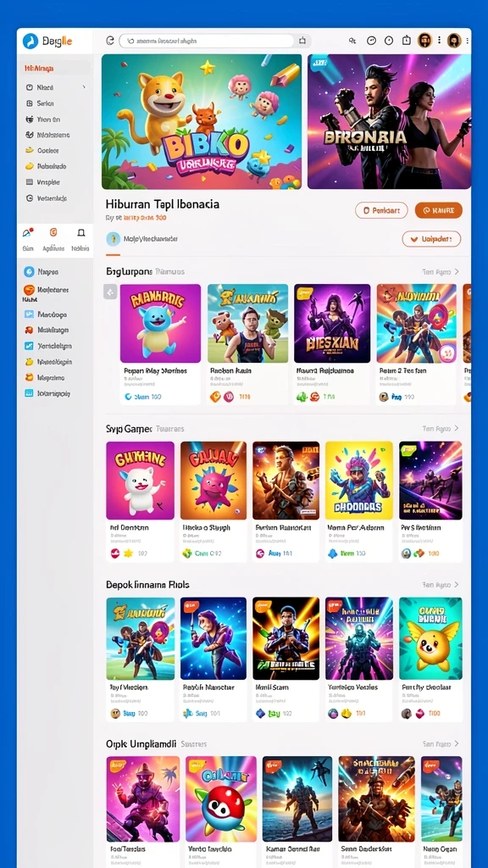Viewport: 488px width, 868px height.
Task: Open the Mlokaisme sidebar item
Action: [54, 135]
